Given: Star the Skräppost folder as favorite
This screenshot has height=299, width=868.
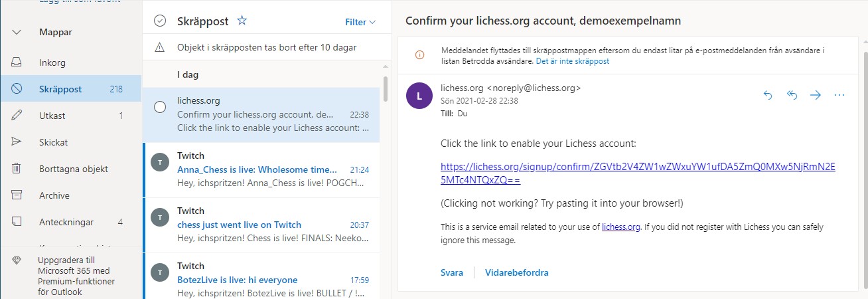Looking at the screenshot, I should [242, 21].
